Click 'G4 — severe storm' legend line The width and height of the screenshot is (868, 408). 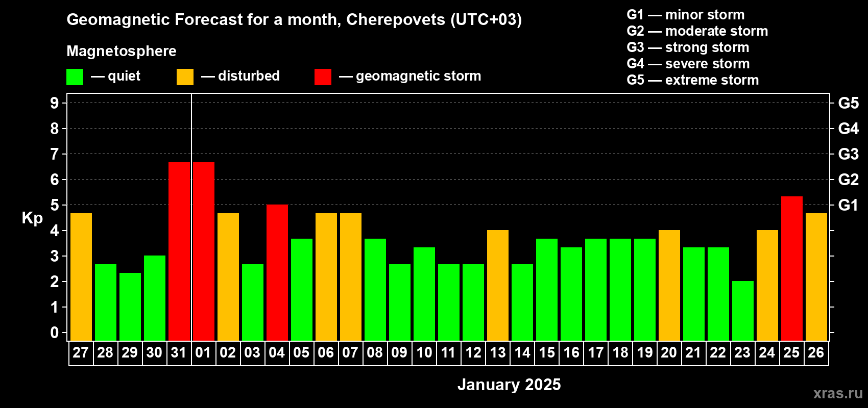(688, 64)
